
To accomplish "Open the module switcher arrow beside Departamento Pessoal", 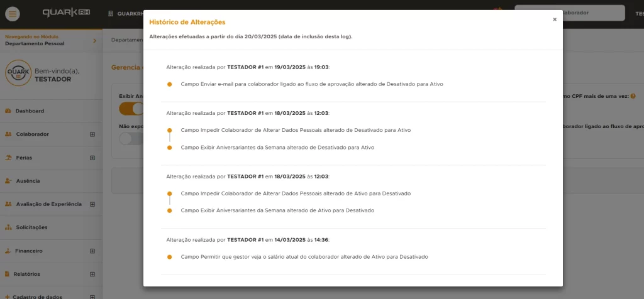I will [94, 40].
